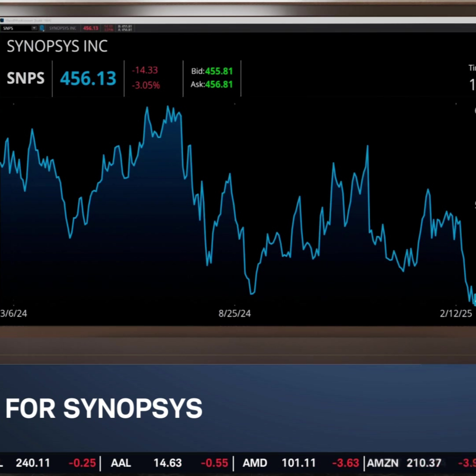
Task: Click the FOR SYNOPSYS headline banner
Action: pyautogui.click(x=104, y=408)
